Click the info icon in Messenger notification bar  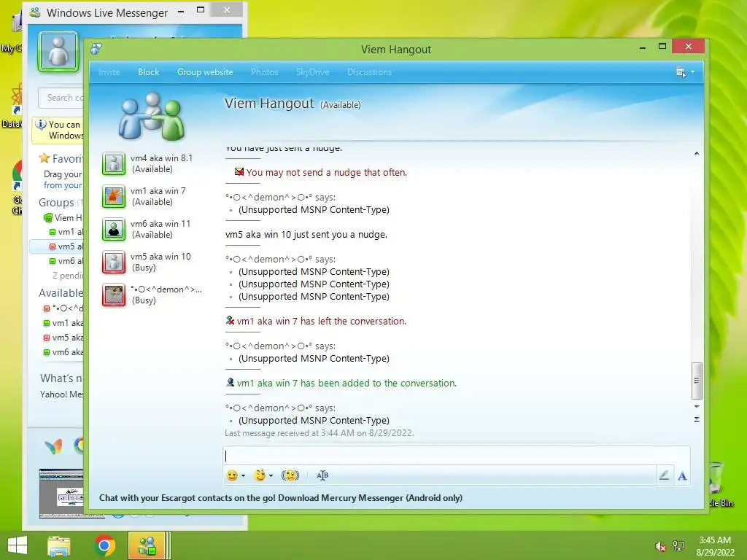tap(41, 125)
